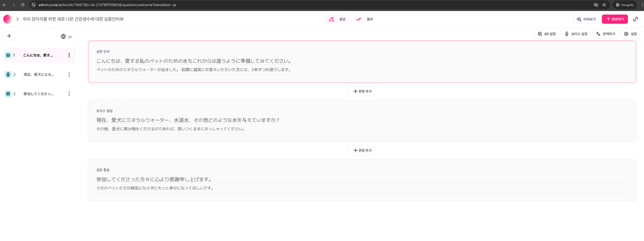Screen dimensions: 644x241
Task: Edit the greeting description ペットのためのミネラルウォーター
Action: 362,70
